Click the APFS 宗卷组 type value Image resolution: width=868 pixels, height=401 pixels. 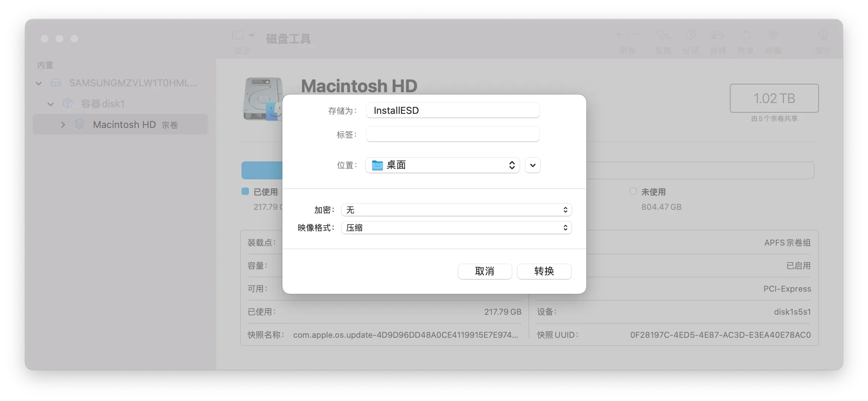787,243
